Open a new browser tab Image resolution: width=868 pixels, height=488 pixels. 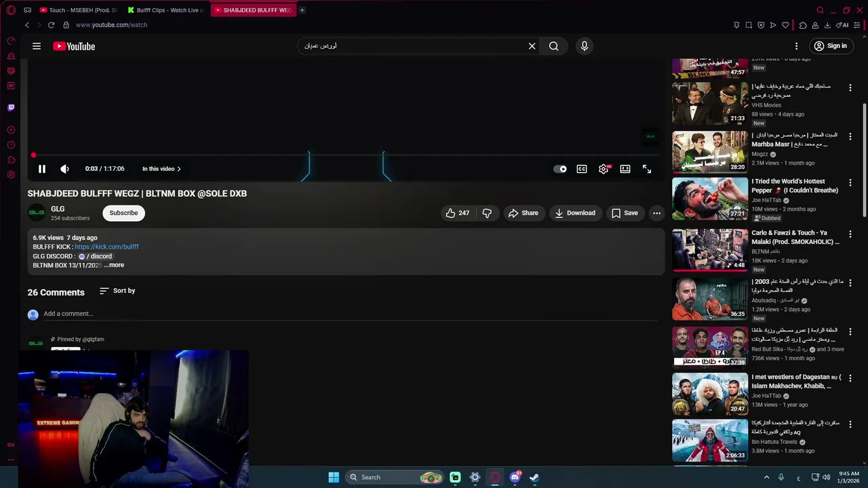pyautogui.click(x=302, y=10)
